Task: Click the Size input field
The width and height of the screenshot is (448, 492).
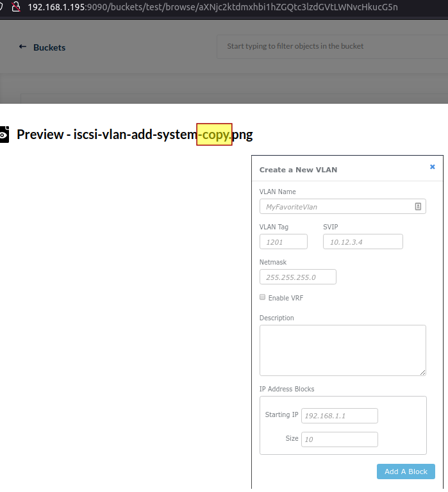Action: 340,439
